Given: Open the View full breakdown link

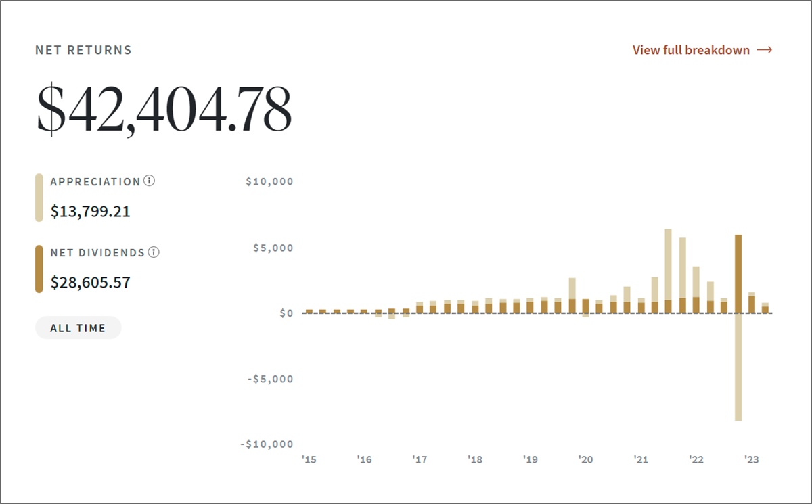Looking at the screenshot, I should (691, 50).
